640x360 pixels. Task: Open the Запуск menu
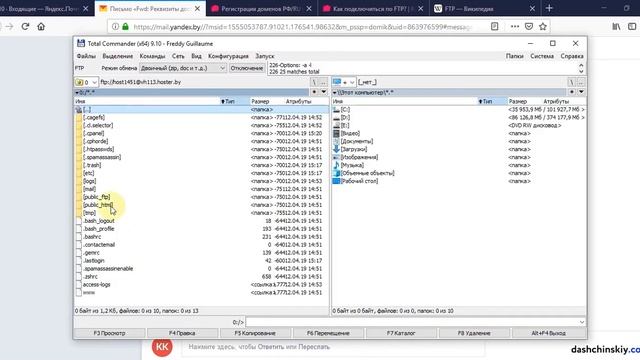coord(265,56)
